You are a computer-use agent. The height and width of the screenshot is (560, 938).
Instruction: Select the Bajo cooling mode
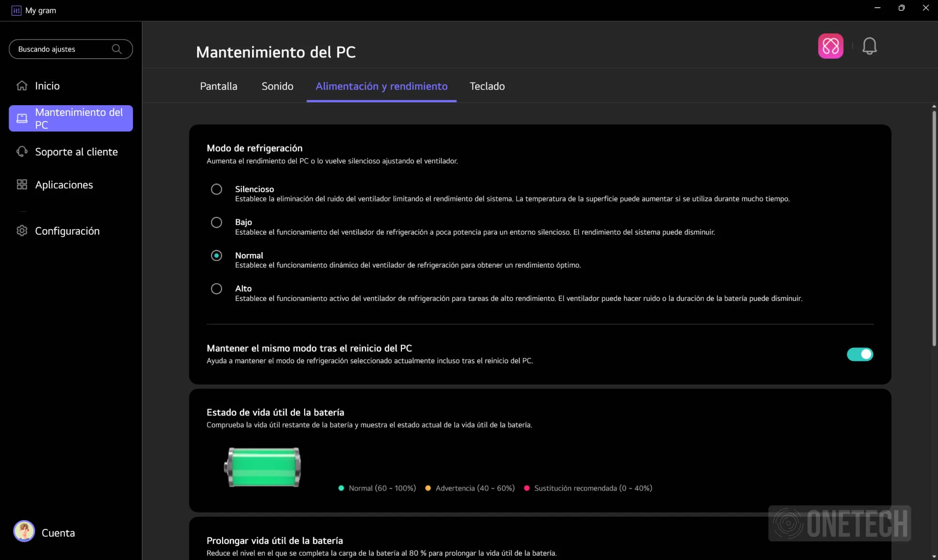[216, 222]
